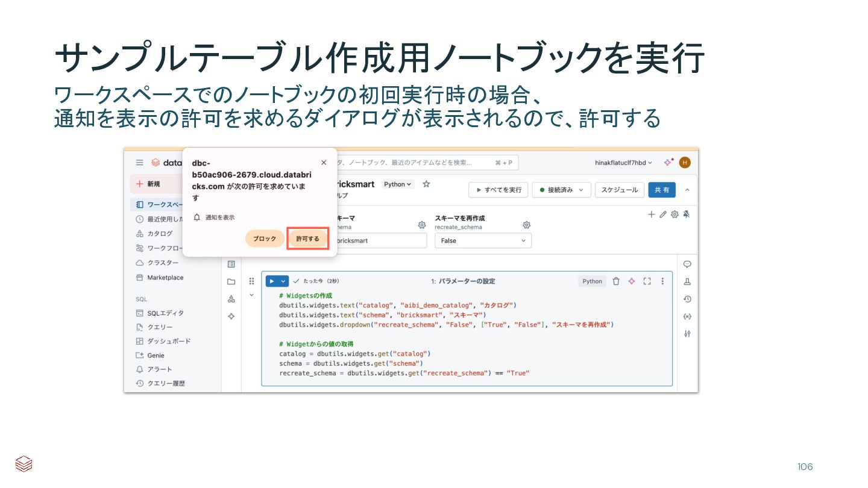Open workspace folder browser icon

(231, 281)
